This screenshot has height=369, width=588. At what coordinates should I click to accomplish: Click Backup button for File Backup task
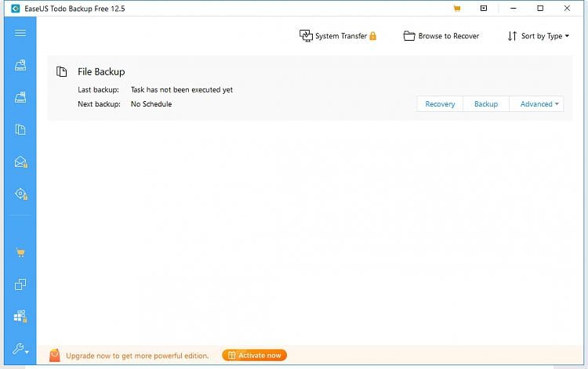[486, 104]
